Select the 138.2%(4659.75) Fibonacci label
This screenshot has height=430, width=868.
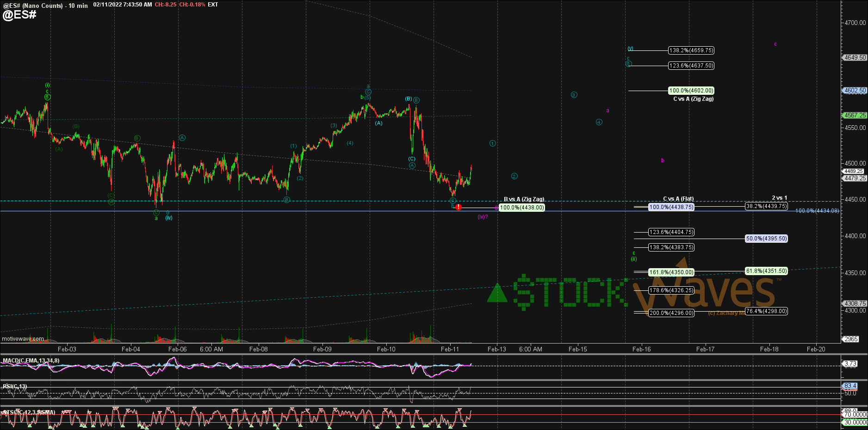click(691, 50)
